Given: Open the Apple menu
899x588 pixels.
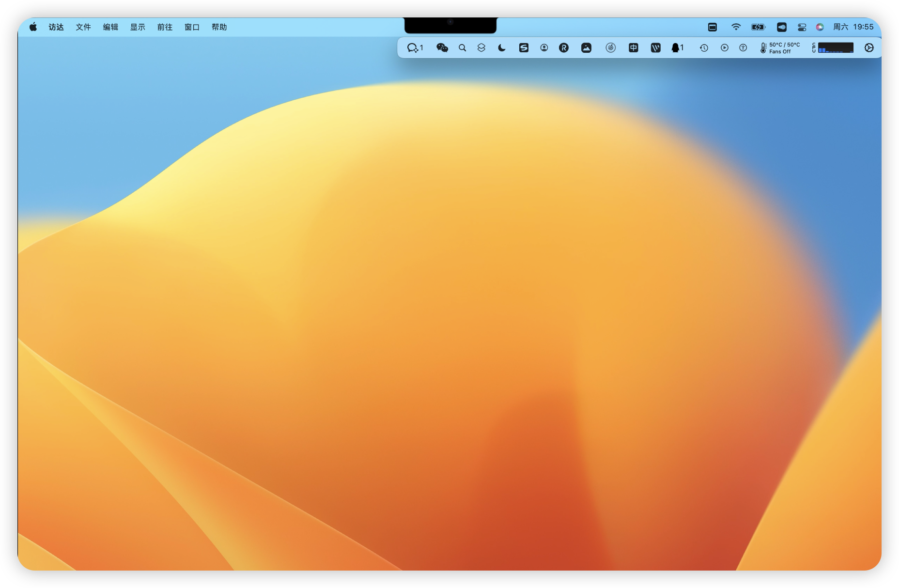Looking at the screenshot, I should coord(33,27).
